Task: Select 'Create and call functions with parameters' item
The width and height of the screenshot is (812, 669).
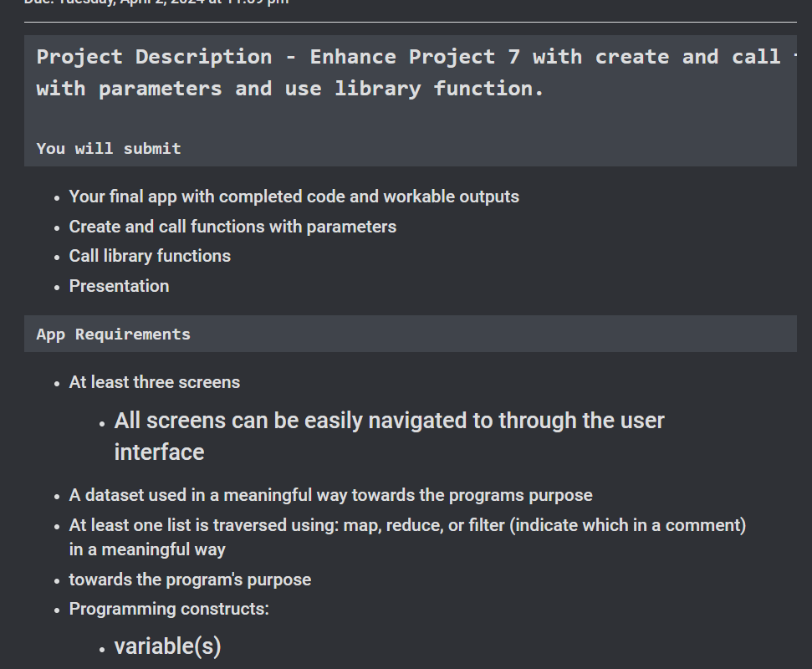Action: [232, 226]
